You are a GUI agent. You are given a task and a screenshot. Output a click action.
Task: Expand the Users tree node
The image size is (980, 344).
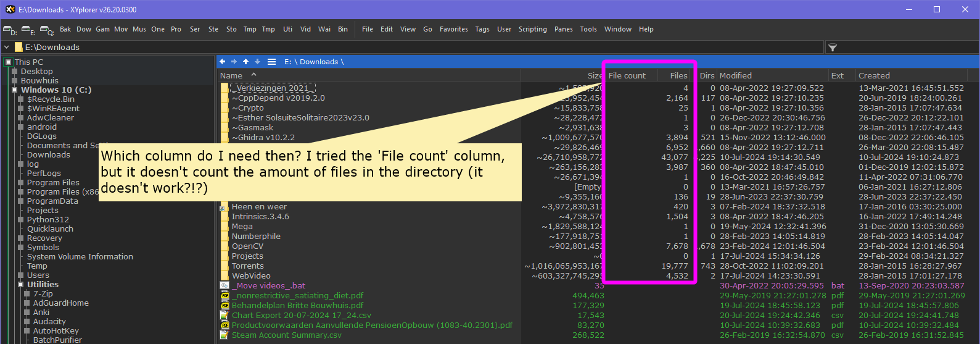[x=20, y=275]
